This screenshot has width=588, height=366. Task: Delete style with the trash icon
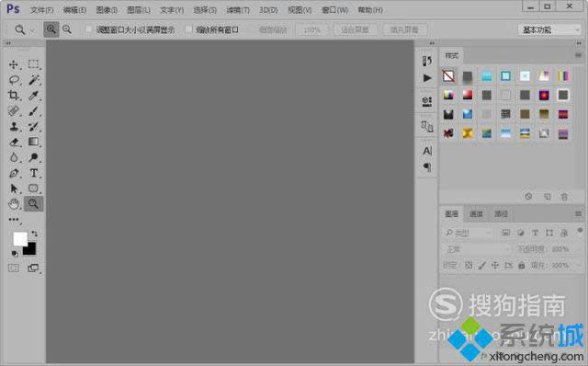564,196
